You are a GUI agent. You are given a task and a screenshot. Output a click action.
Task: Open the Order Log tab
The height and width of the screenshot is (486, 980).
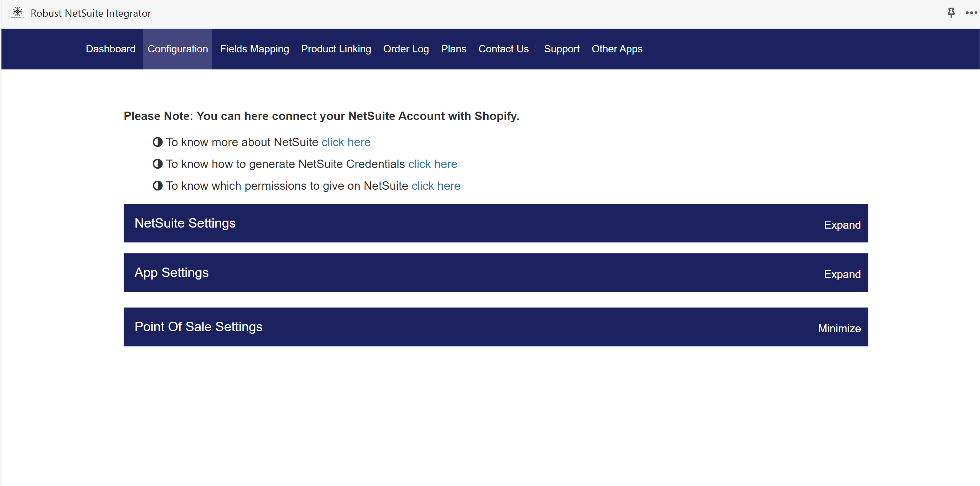(405, 49)
